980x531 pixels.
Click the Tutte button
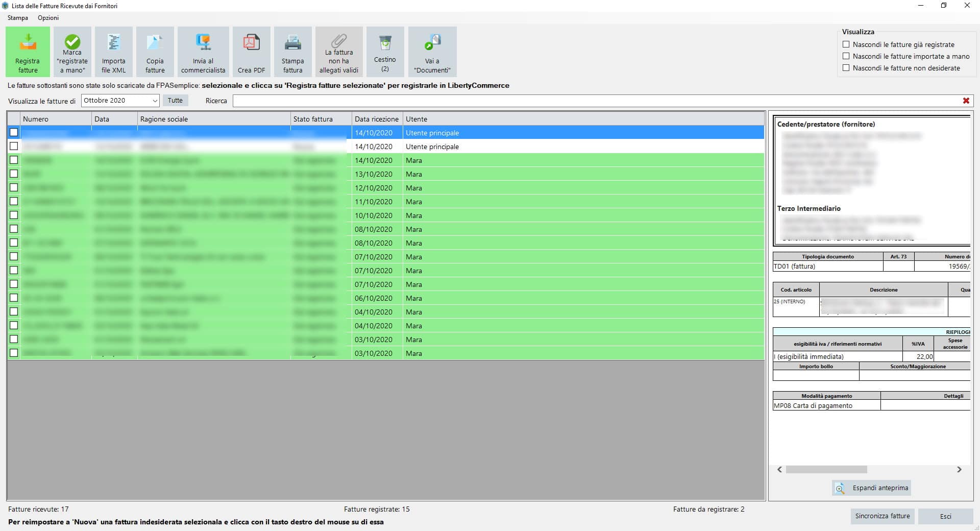[x=175, y=101]
